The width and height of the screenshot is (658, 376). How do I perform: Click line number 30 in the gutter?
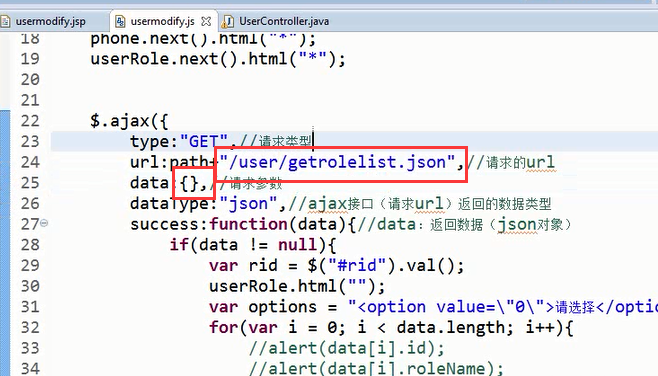click(x=30, y=286)
